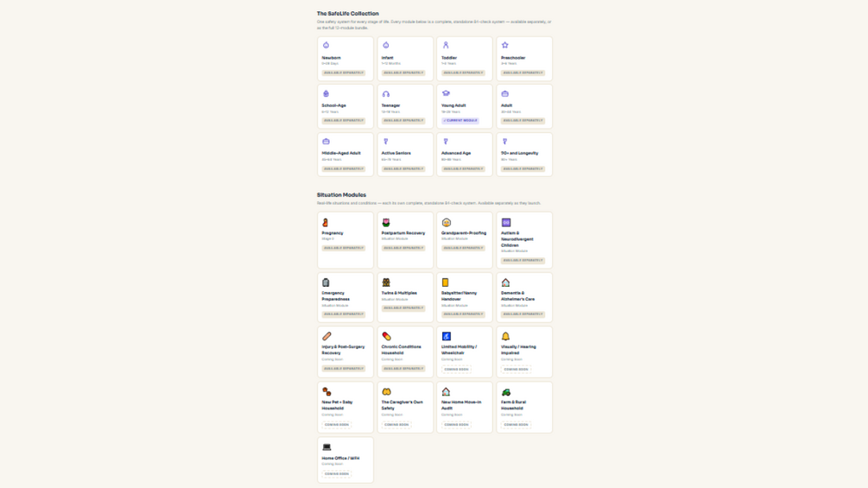Click the Limited Mobility wheelchair icon

447,336
